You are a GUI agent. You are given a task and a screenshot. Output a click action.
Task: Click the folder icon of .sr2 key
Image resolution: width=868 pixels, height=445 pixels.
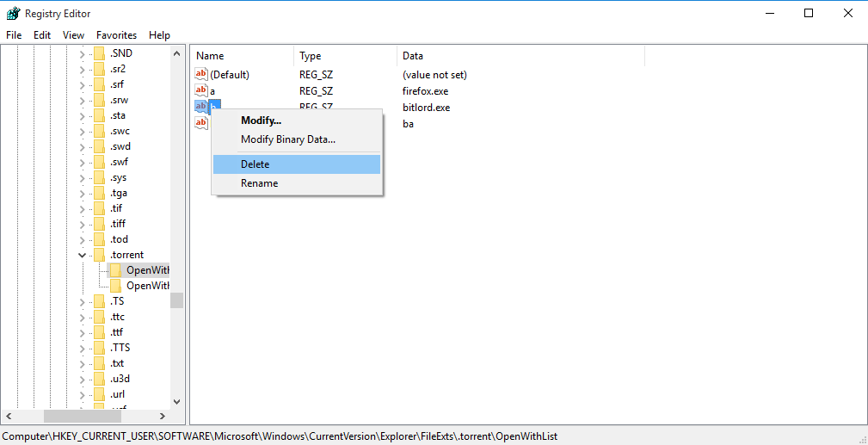pyautogui.click(x=99, y=69)
